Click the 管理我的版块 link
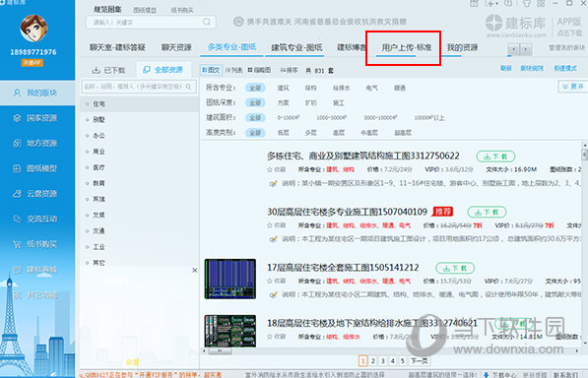 [567, 48]
